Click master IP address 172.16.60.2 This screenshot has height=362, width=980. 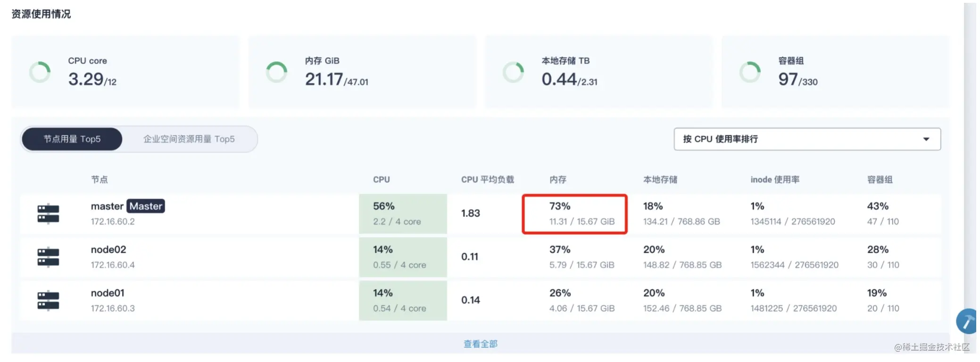tap(113, 222)
